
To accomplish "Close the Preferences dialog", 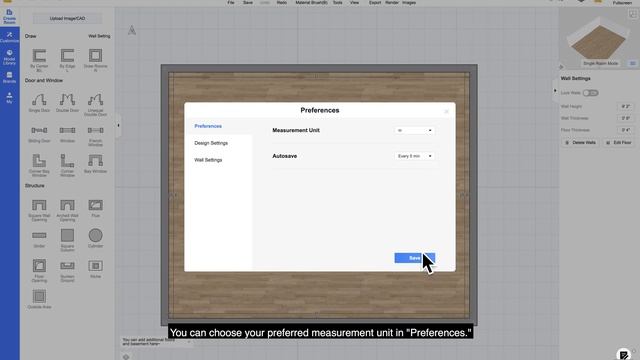I will coord(446,112).
